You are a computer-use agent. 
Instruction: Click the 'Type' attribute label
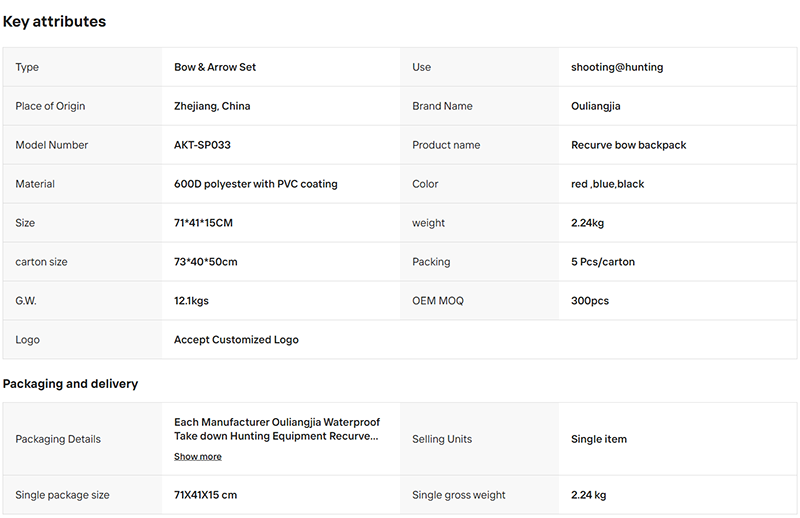(27, 67)
